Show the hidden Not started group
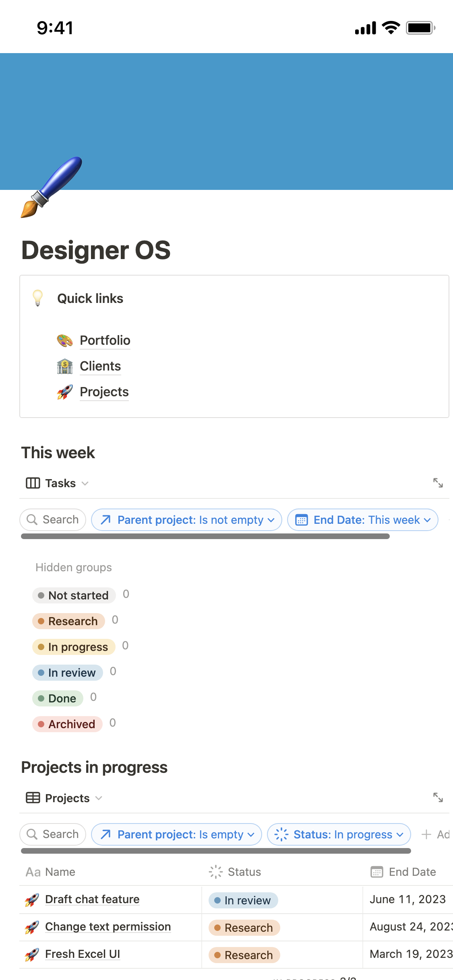The image size is (453, 980). (x=74, y=595)
